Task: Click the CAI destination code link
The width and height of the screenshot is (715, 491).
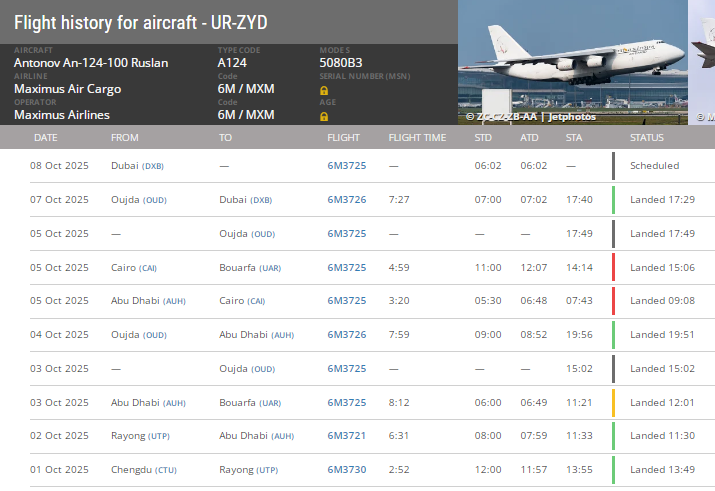Action: pos(256,301)
